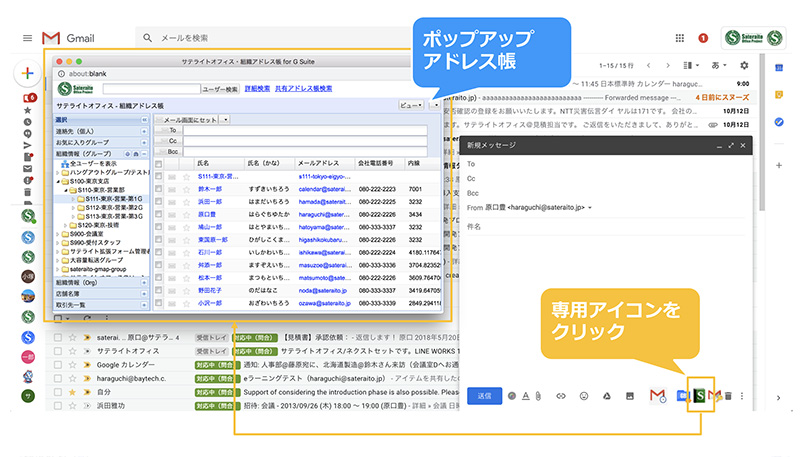The width and height of the screenshot is (800, 457).
Task: Select the S111-東京-営業-第1G folder
Action: tap(110, 199)
